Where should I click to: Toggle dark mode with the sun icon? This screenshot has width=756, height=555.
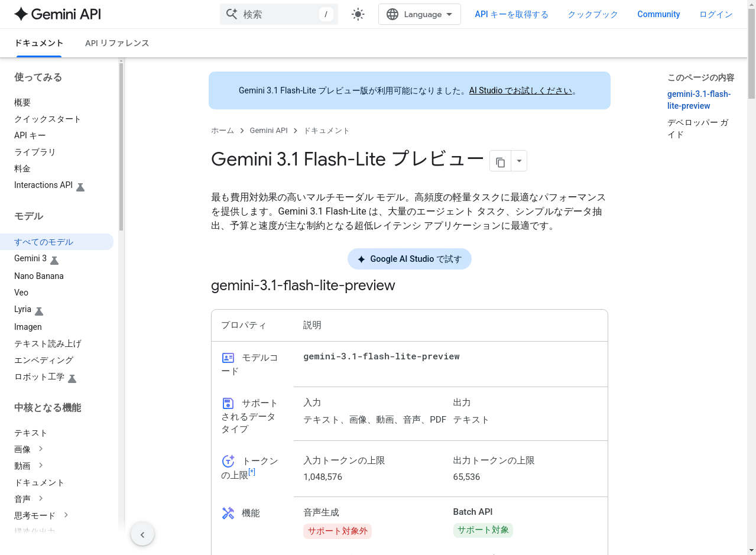tap(358, 14)
